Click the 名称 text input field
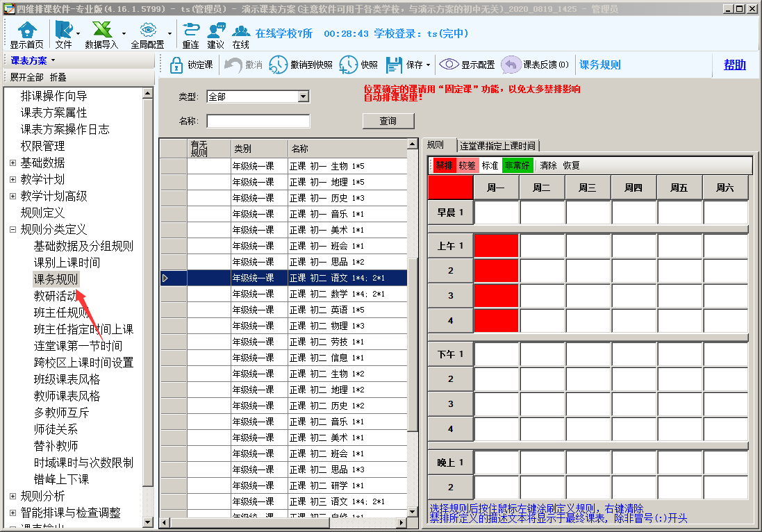This screenshot has width=762, height=532. (258, 122)
